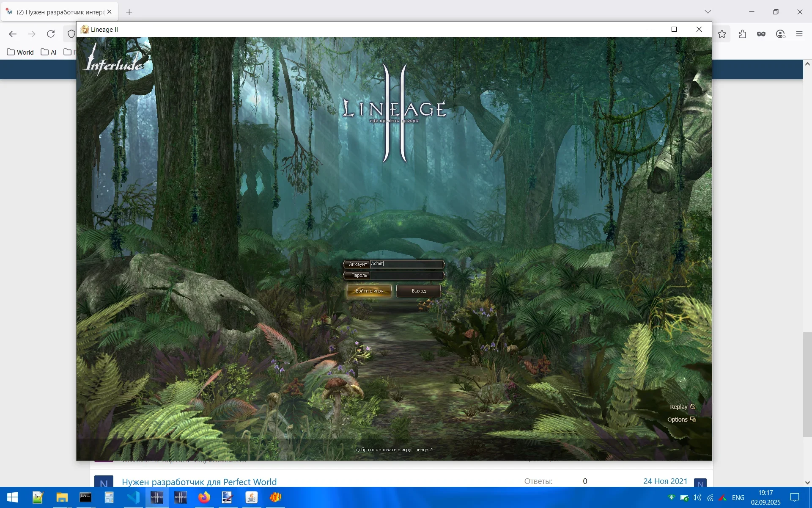Open the Windows Start menu
This screenshot has height=508, width=812.
coord(12,497)
